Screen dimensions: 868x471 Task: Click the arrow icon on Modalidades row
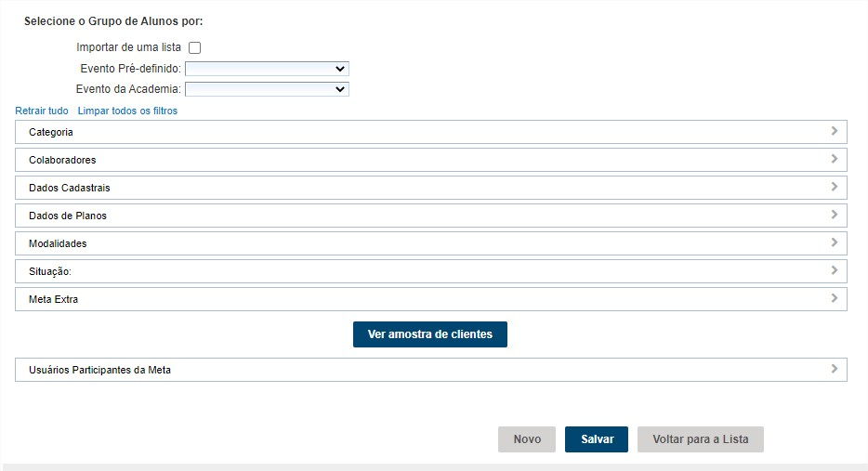[835, 243]
